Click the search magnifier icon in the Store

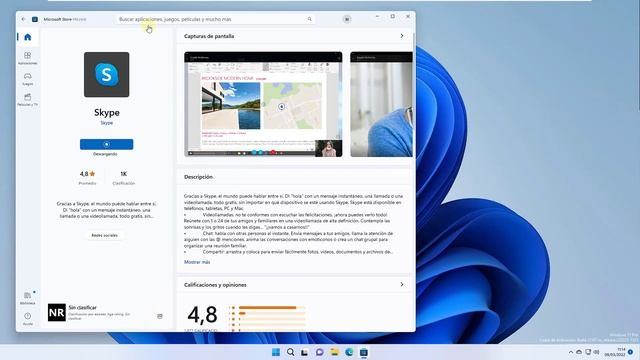(309, 19)
